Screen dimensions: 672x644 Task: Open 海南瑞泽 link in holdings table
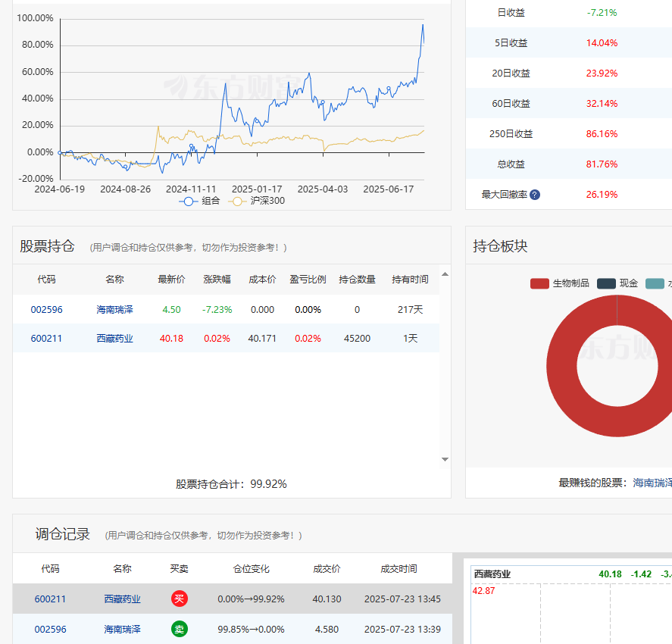114,309
